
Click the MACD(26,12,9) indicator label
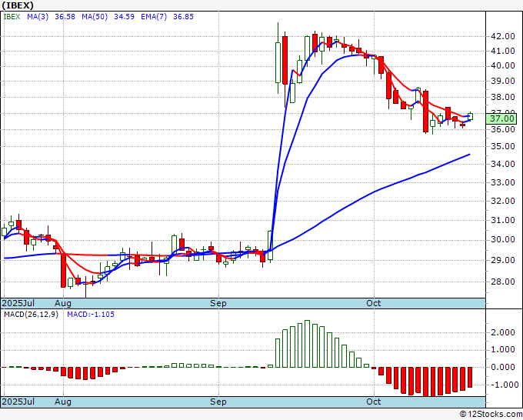(31, 314)
